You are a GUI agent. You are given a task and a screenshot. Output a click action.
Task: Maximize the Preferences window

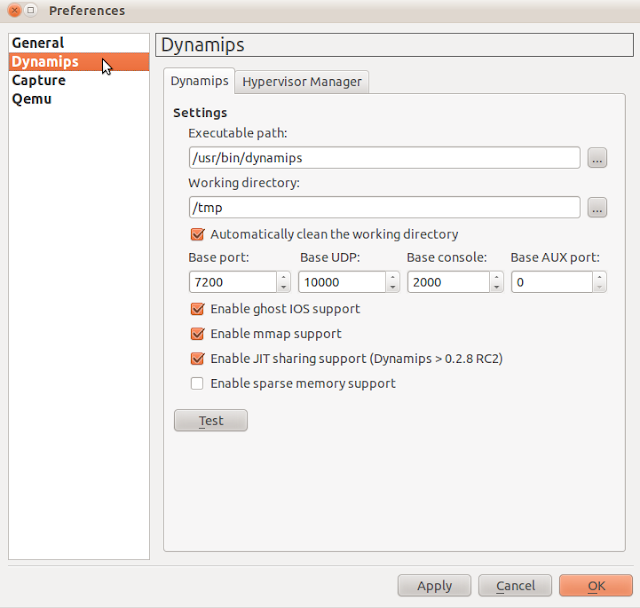[x=31, y=10]
